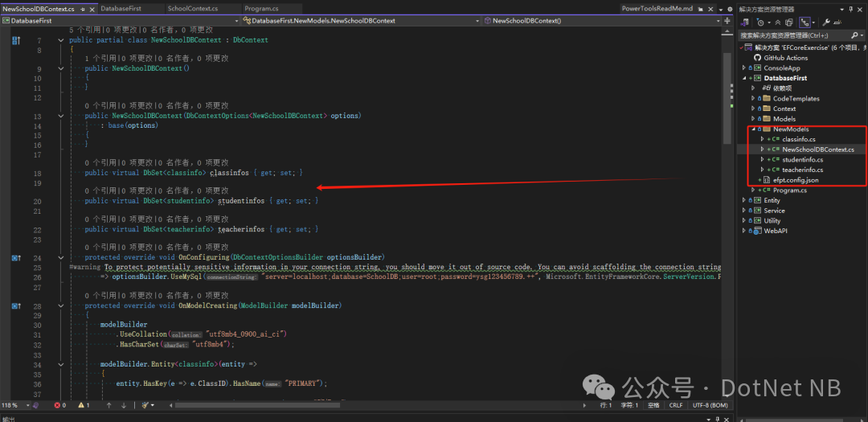Expand the Context folder node
The width and height of the screenshot is (868, 422).
(753, 109)
